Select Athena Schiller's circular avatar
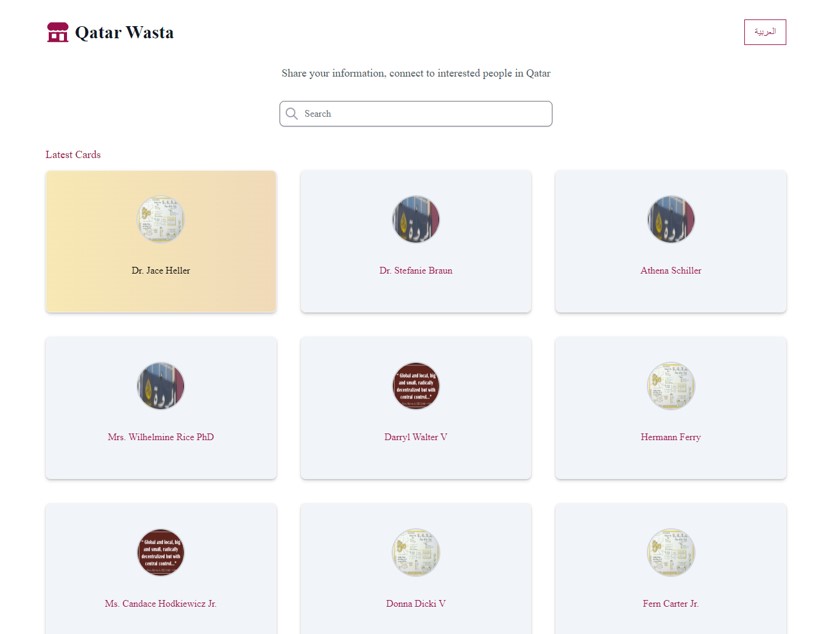This screenshot has height=634, width=832. pyautogui.click(x=671, y=219)
